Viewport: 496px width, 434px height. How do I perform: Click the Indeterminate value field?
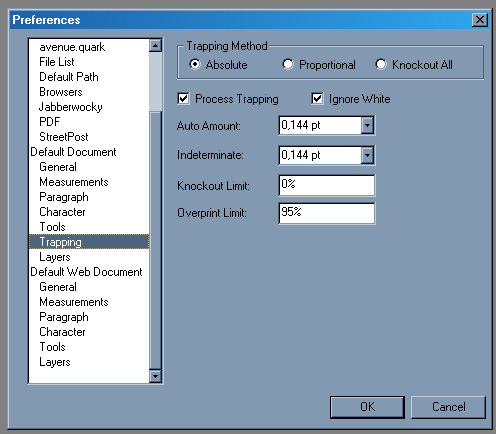[320, 155]
